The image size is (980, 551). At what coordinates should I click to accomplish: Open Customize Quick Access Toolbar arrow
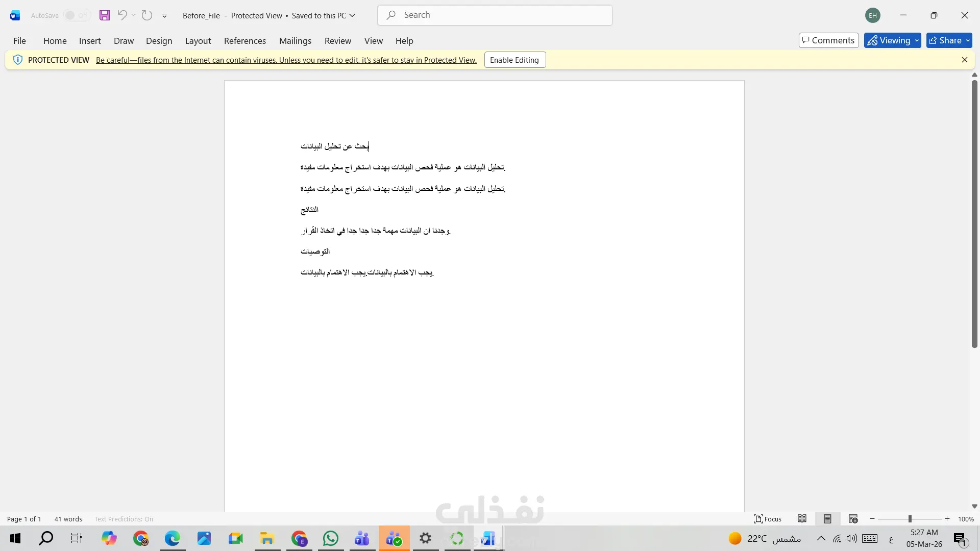(x=164, y=16)
